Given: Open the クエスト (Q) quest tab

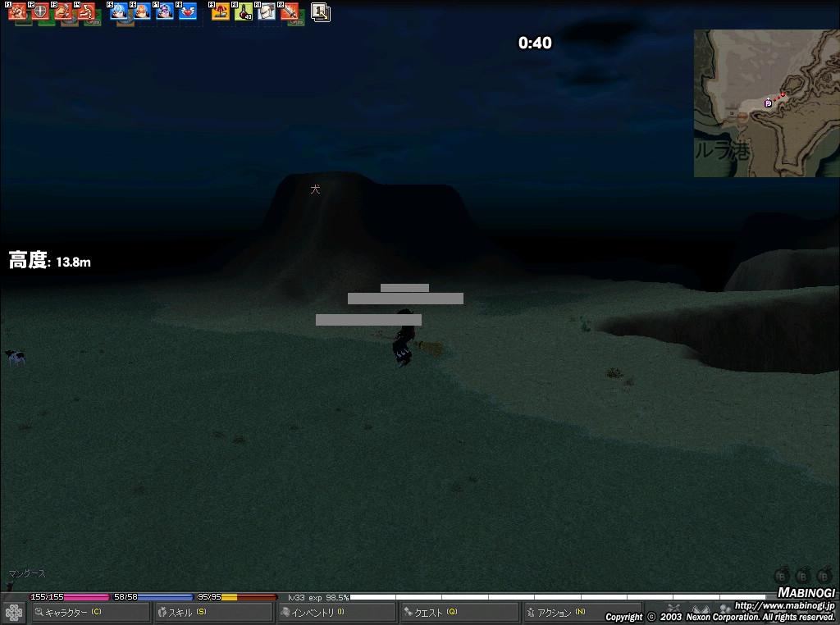Looking at the screenshot, I should [x=459, y=613].
